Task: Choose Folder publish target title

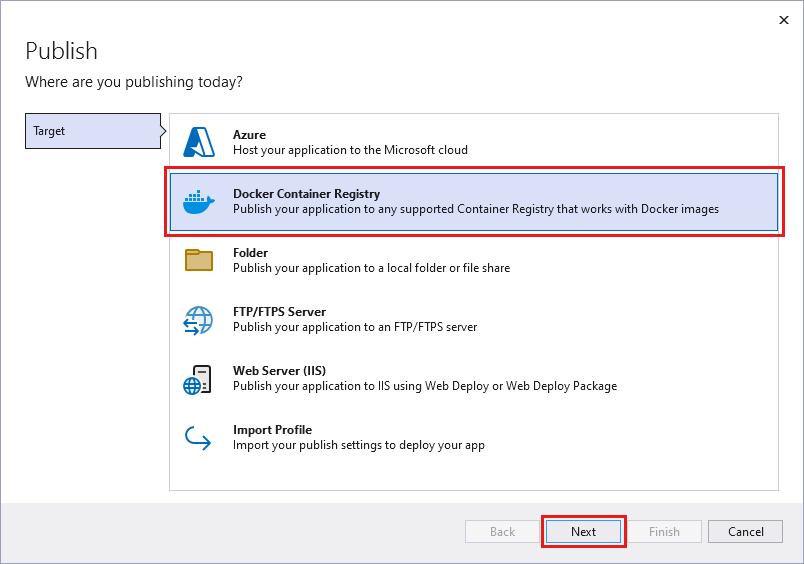Action: (x=250, y=253)
